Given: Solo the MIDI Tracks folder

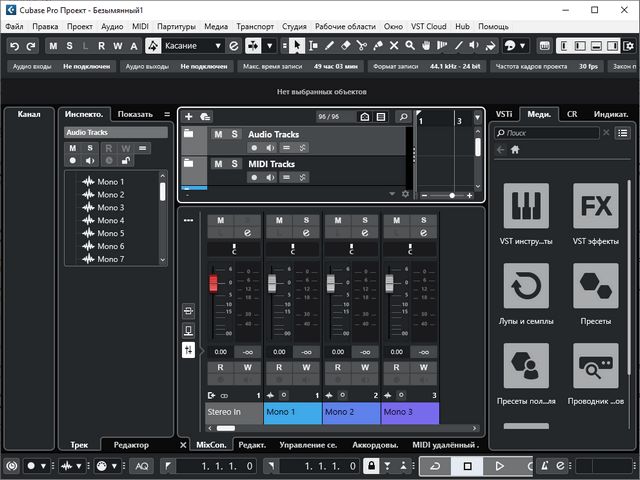Looking at the screenshot, I should coord(234,164).
